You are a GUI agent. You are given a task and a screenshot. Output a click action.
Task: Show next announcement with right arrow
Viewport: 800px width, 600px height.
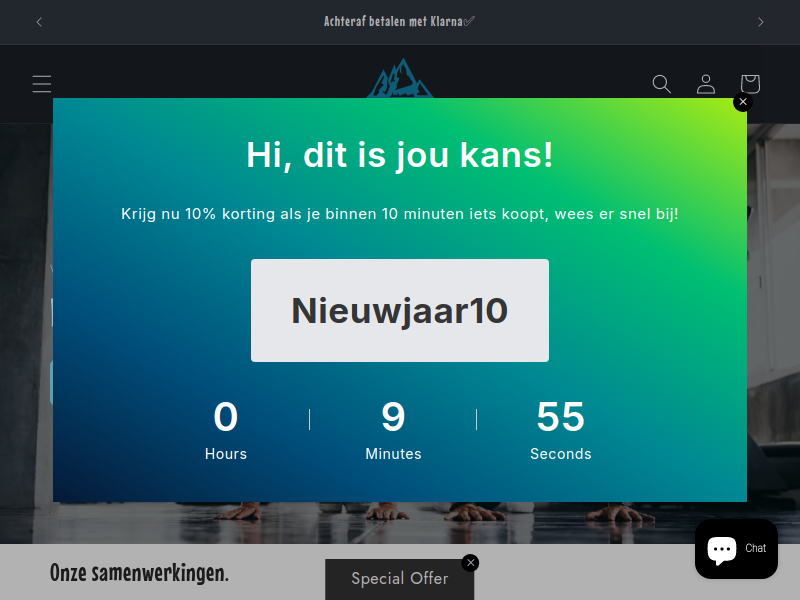pos(760,22)
